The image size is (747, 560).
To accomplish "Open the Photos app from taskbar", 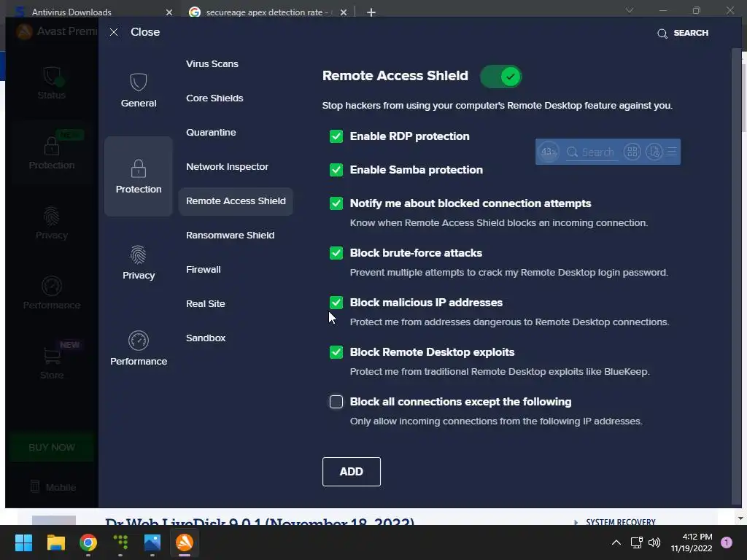I will click(152, 542).
